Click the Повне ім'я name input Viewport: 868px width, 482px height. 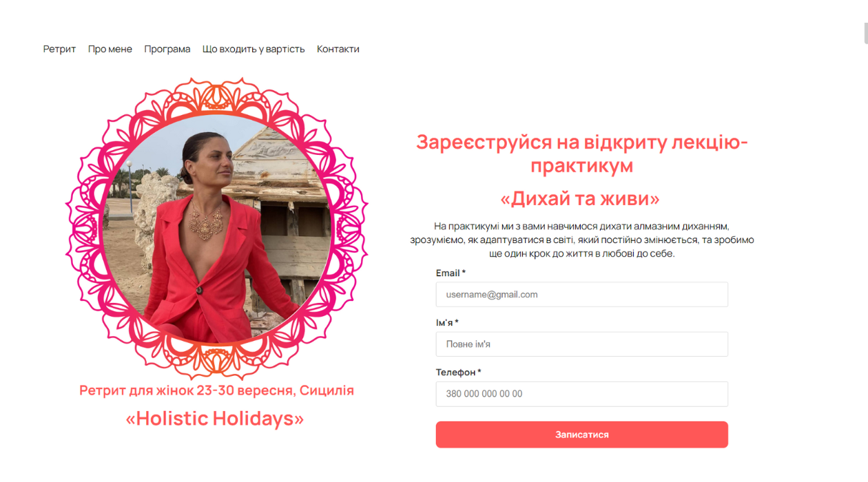tap(581, 344)
